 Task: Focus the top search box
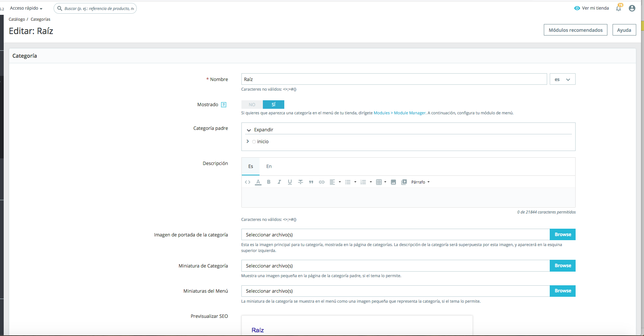(x=95, y=8)
